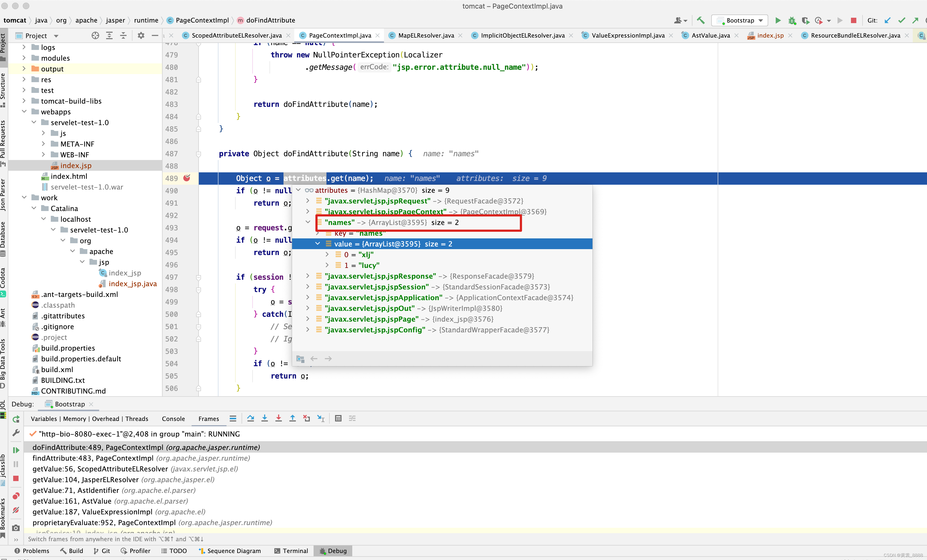Viewport: 927px width, 560px height.
Task: Open the Sequence Diagram tool window
Action: [x=229, y=551]
